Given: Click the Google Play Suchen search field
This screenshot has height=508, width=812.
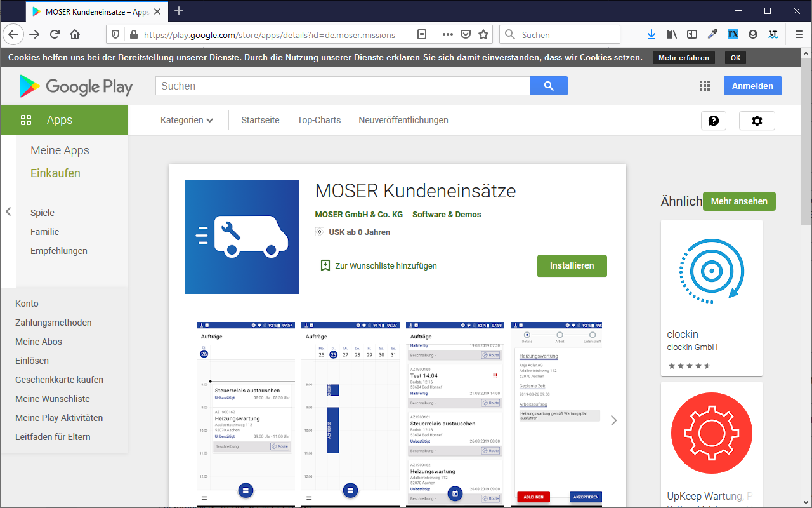Looking at the screenshot, I should tap(343, 86).
